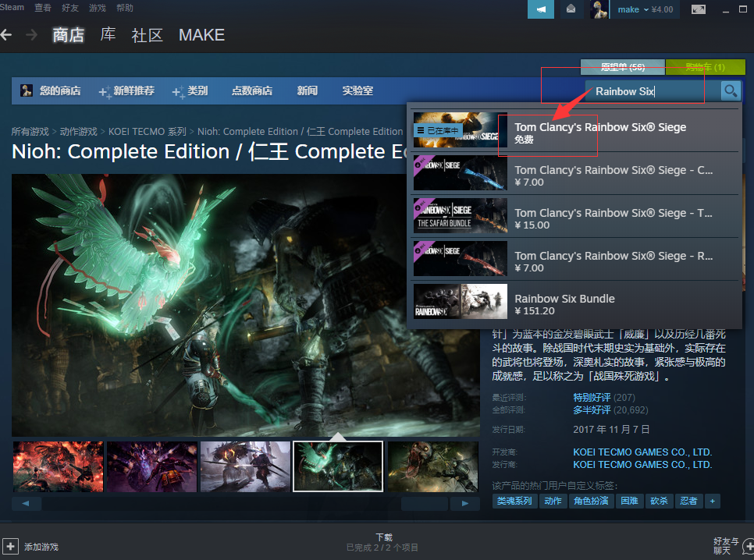
Task: Open the make account dropdown
Action: (x=634, y=9)
